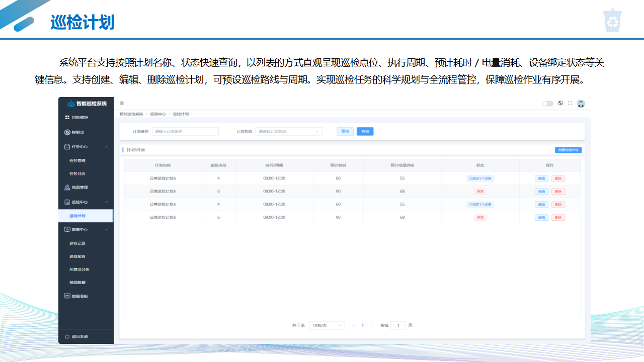
Task: Click the 地图管理 map pin icon
Action: [67, 188]
